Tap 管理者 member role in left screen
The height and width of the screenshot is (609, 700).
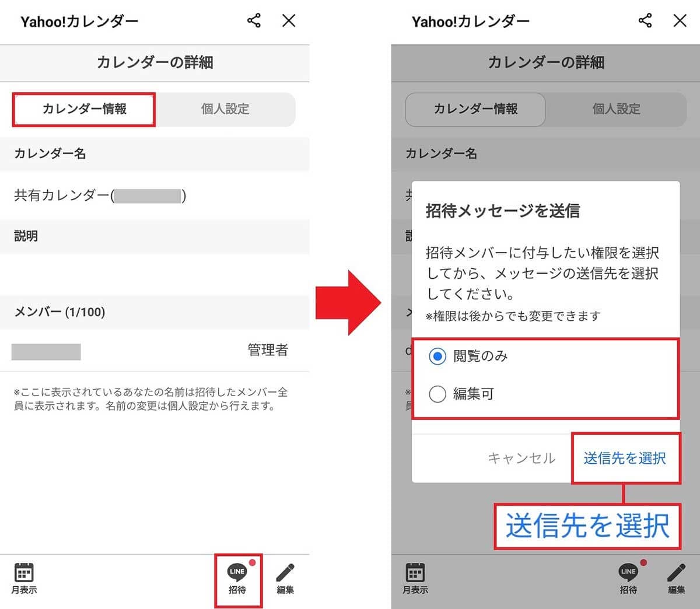point(268,350)
